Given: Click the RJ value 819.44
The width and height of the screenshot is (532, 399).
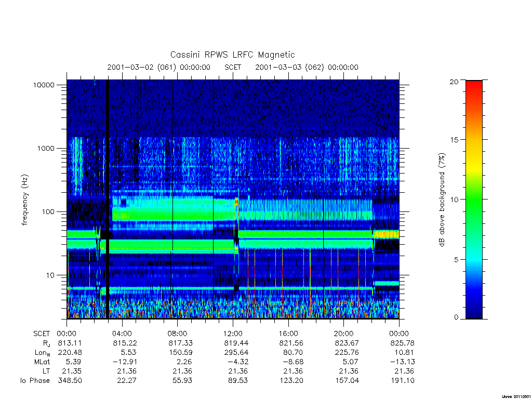Looking at the screenshot, I should coord(236,343).
